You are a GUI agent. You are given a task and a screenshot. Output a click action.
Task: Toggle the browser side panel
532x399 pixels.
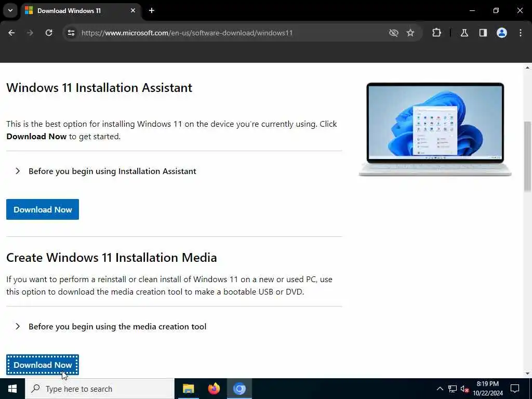pos(483,33)
